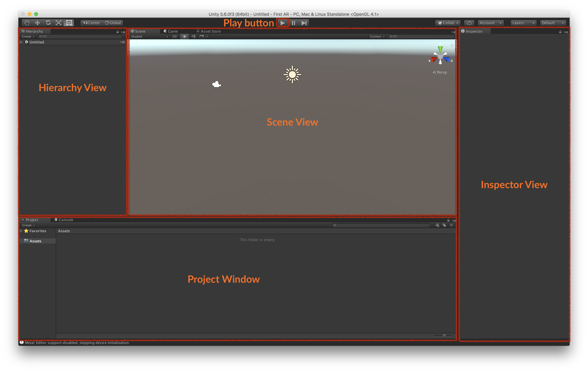Viewport: 588px width, 372px height.
Task: Select the Move tool icon
Action: [x=37, y=23]
